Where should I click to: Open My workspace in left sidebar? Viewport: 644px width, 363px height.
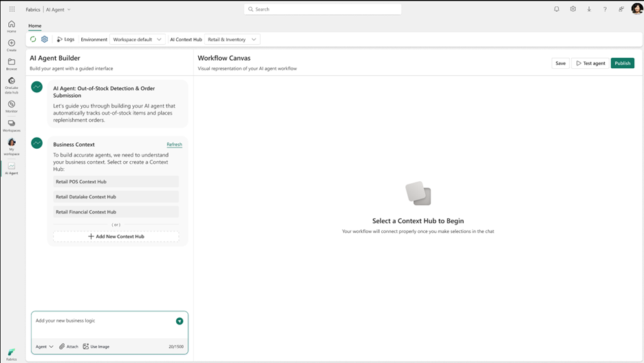[x=12, y=147]
